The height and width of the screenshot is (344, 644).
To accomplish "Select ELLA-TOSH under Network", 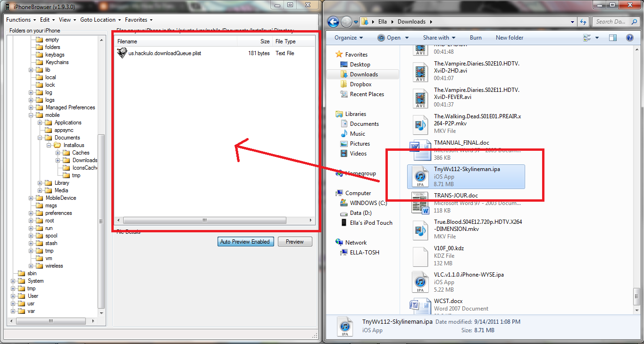I will click(364, 253).
